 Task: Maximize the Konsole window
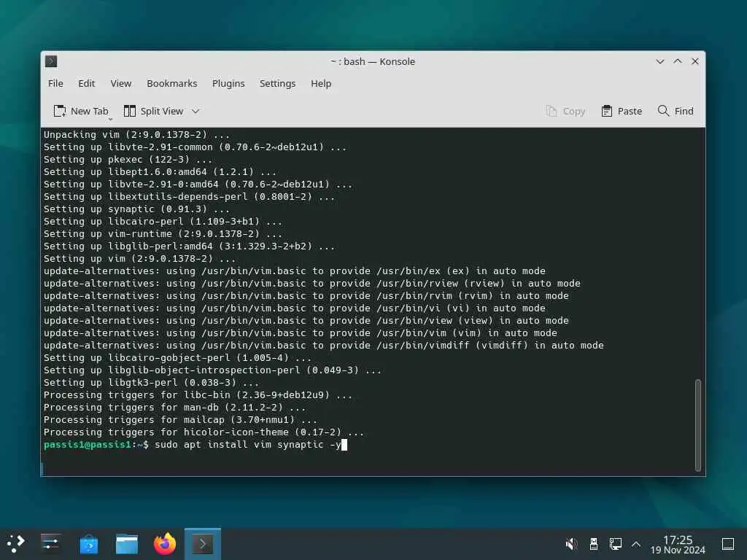[x=678, y=61]
